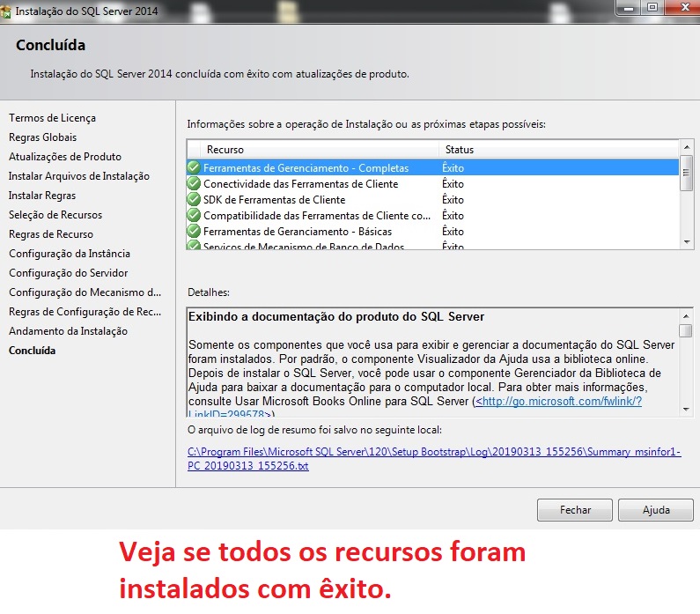This screenshot has width=700, height=614.
Task: Click the Detalhes box scroll up arrow
Action: pos(686,315)
